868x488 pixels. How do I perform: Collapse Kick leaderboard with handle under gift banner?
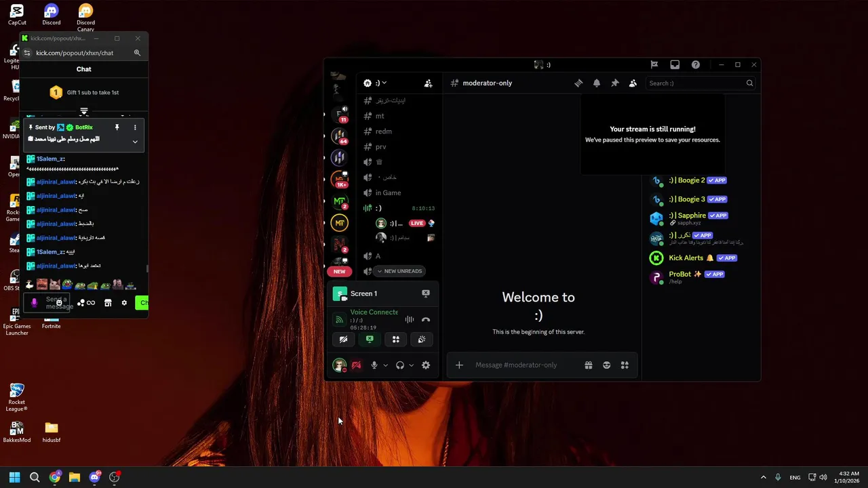(84, 111)
